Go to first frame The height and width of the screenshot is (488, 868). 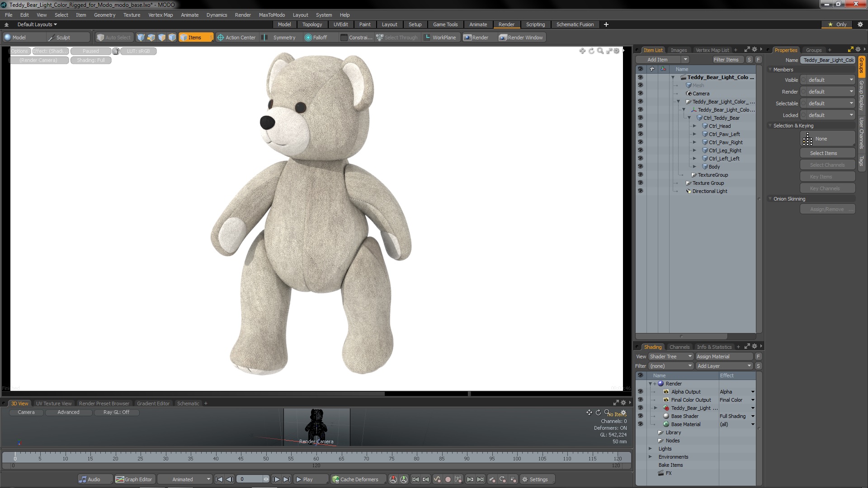(219, 479)
